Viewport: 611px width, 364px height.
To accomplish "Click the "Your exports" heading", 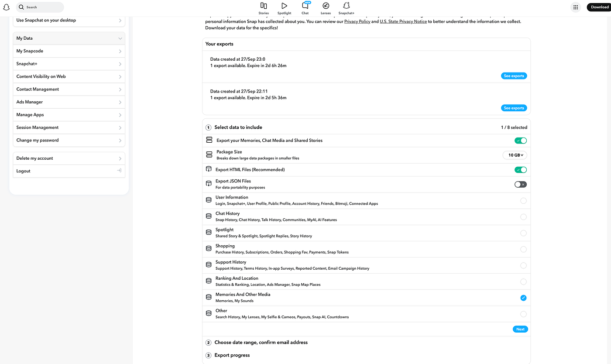I will click(x=220, y=44).
